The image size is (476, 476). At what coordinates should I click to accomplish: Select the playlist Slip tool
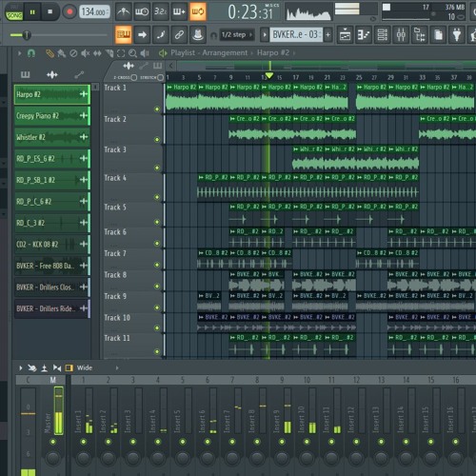[x=97, y=53]
